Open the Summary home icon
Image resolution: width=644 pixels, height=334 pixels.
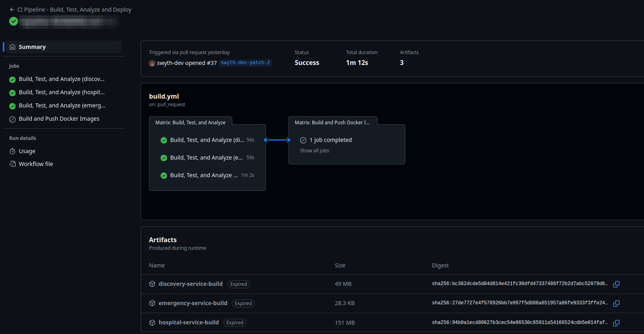tap(12, 47)
